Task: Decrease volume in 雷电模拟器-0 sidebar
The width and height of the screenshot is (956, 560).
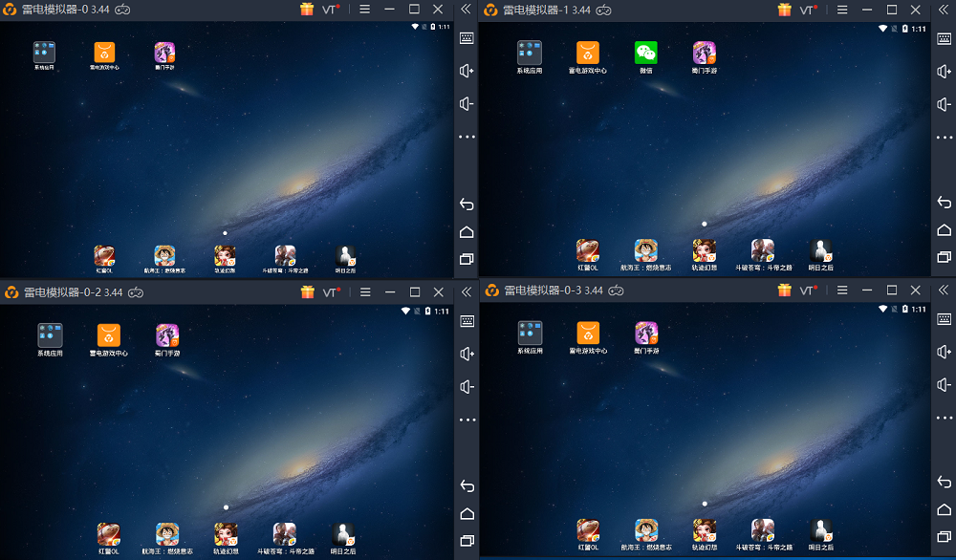Action: tap(467, 103)
